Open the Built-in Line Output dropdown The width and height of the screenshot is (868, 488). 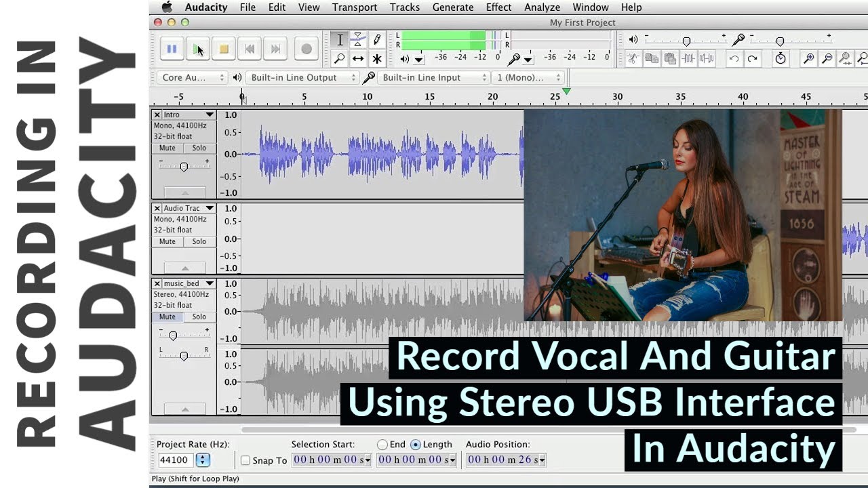[x=302, y=77]
